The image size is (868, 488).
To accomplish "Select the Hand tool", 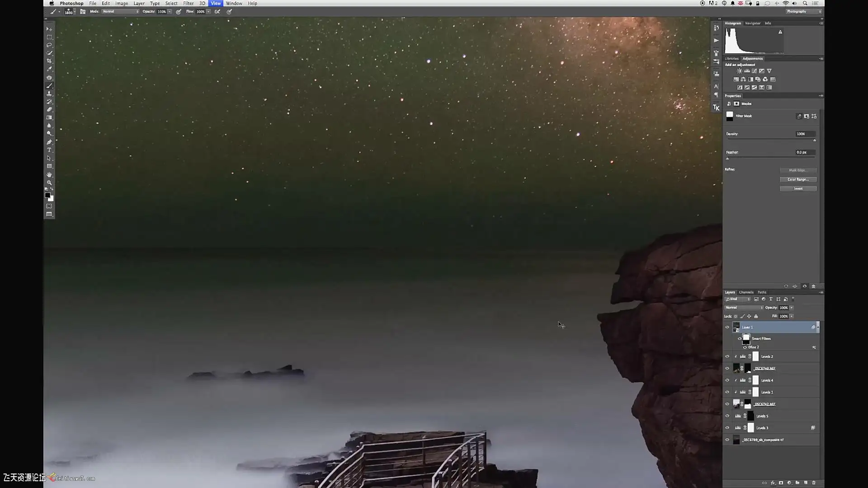I will pos(49,174).
